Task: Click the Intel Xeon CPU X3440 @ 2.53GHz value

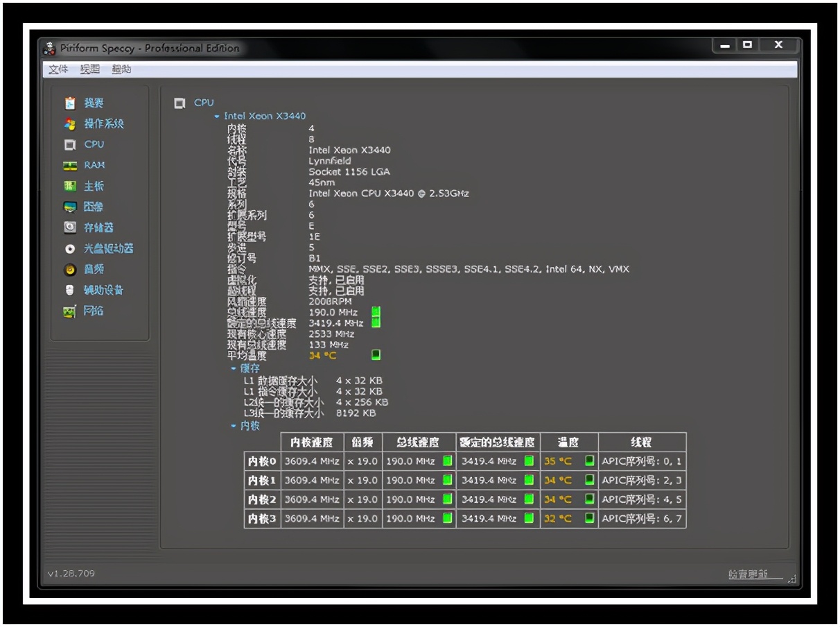Action: 389,194
